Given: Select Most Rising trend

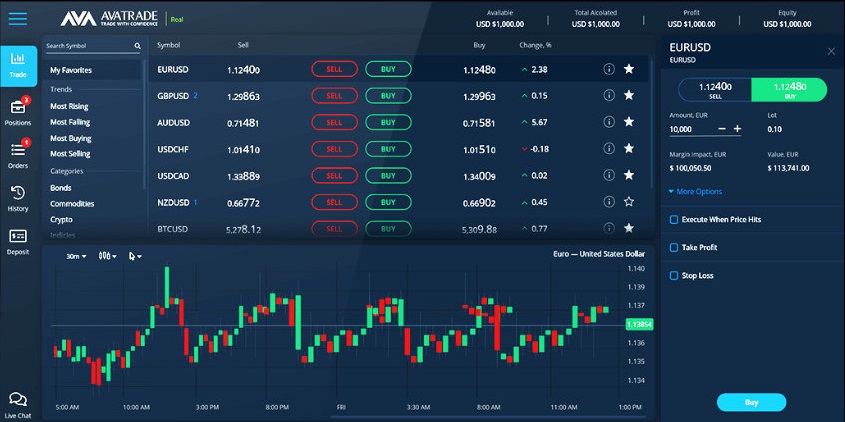Looking at the screenshot, I should point(70,107).
